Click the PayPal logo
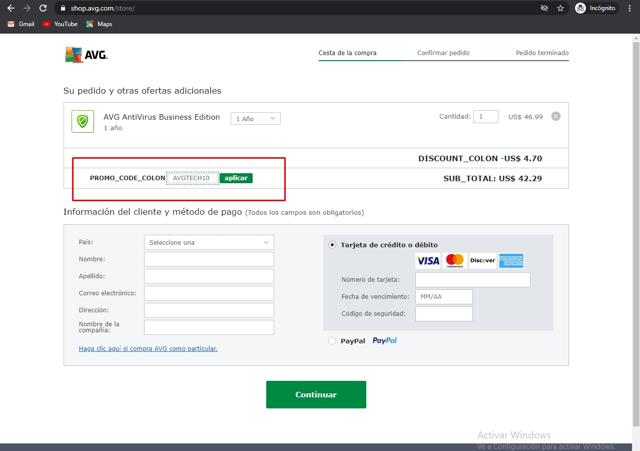Screen dimensions: 640x451 [384, 340]
